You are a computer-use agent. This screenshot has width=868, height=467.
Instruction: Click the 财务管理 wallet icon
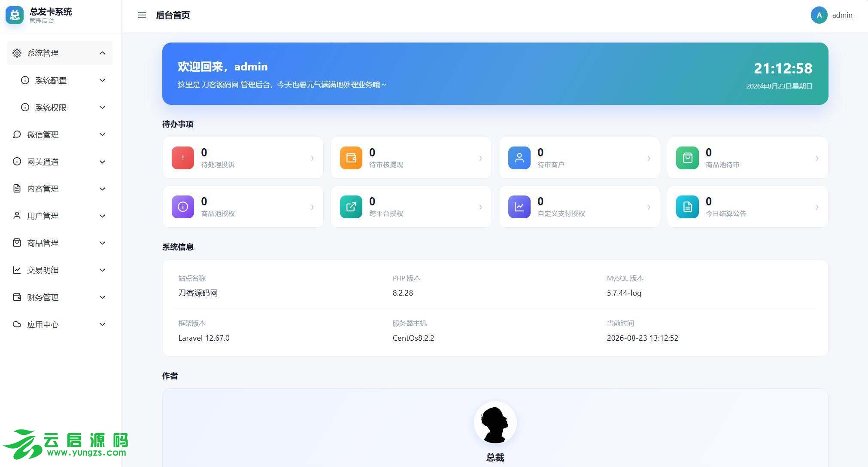tap(17, 297)
